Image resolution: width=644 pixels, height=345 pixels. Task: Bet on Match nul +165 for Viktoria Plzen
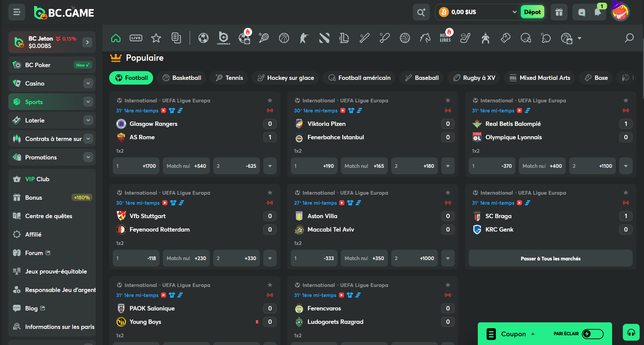click(x=364, y=166)
